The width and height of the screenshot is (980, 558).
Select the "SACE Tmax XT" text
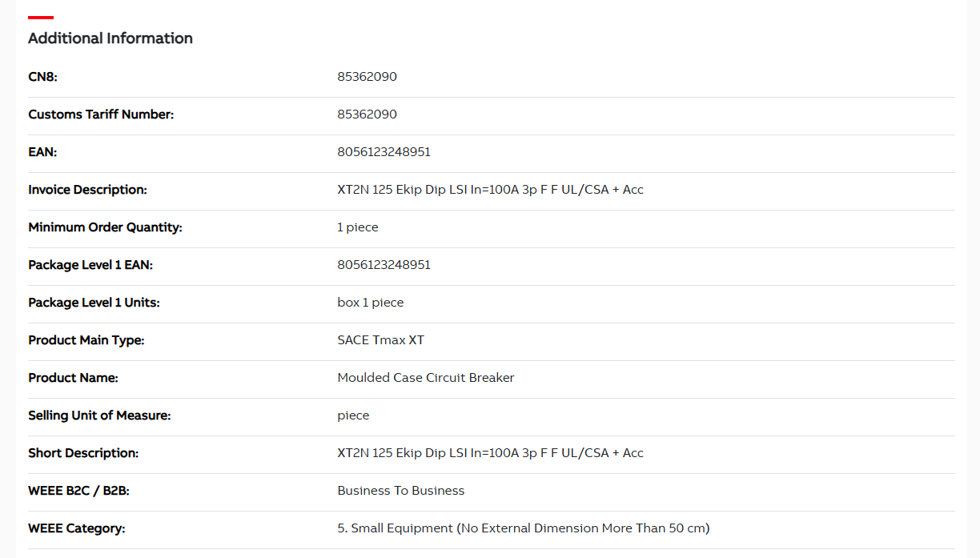tap(380, 340)
